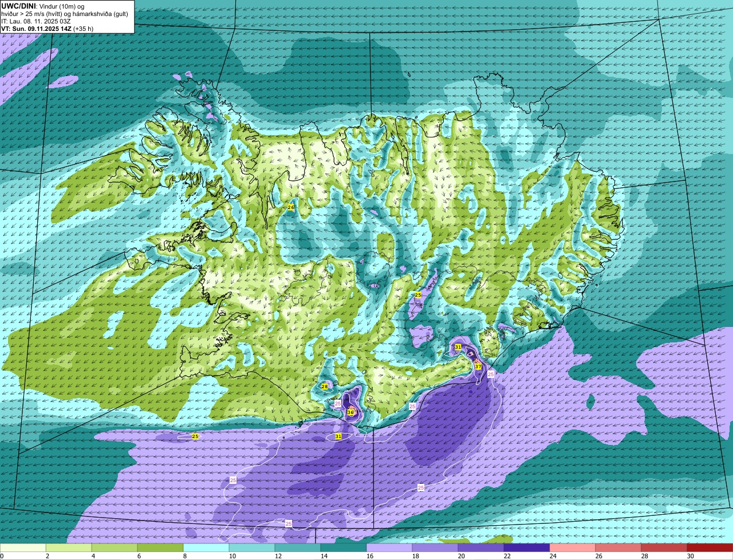
Task: Pick the palest cream 0–2 legend swatch
Action: coord(23,548)
